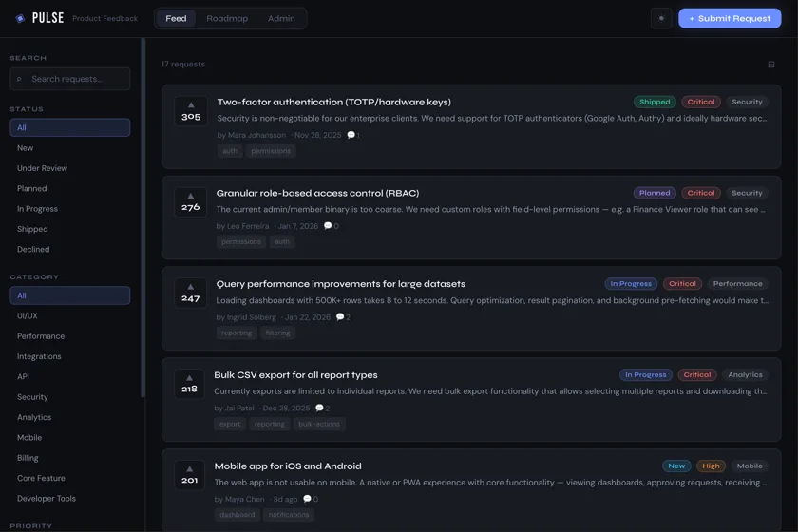This screenshot has height=532, width=798.
Task: Switch to the Feed tab
Action: 176,18
